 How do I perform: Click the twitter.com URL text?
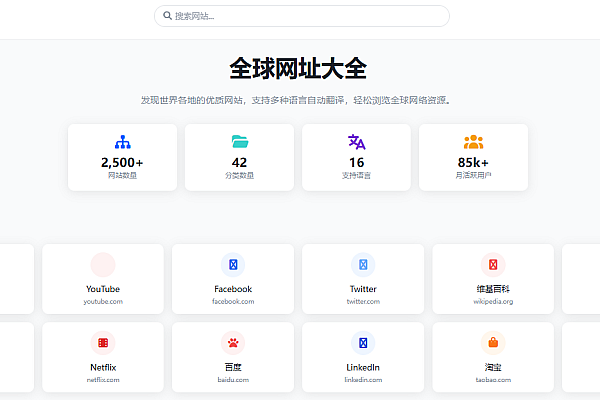[x=363, y=302]
